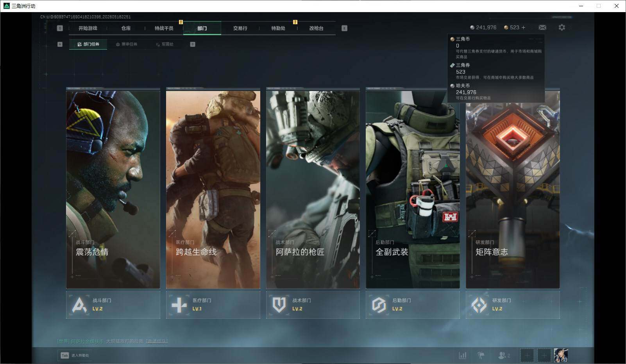Click the 战斗部门 LV.2 emblem icon
626x364 pixels.
click(x=79, y=305)
